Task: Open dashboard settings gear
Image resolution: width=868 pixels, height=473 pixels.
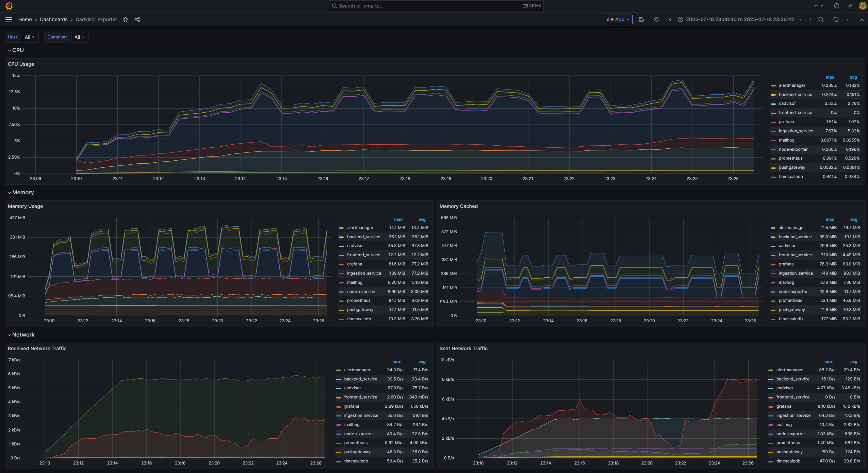Action: [x=656, y=19]
